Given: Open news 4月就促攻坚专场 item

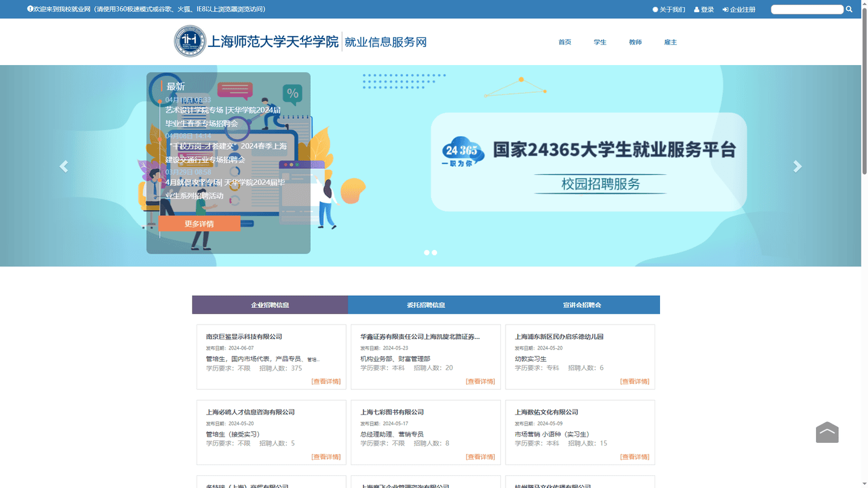Looking at the screenshot, I should click(225, 189).
